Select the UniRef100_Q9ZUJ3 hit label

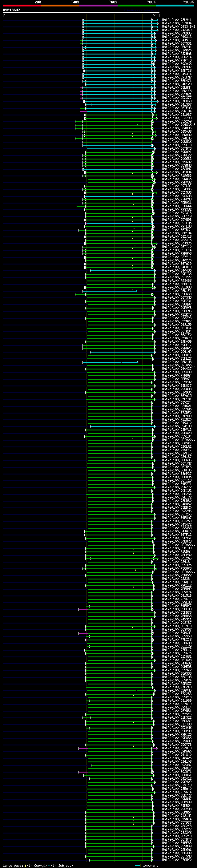(177, 748)
